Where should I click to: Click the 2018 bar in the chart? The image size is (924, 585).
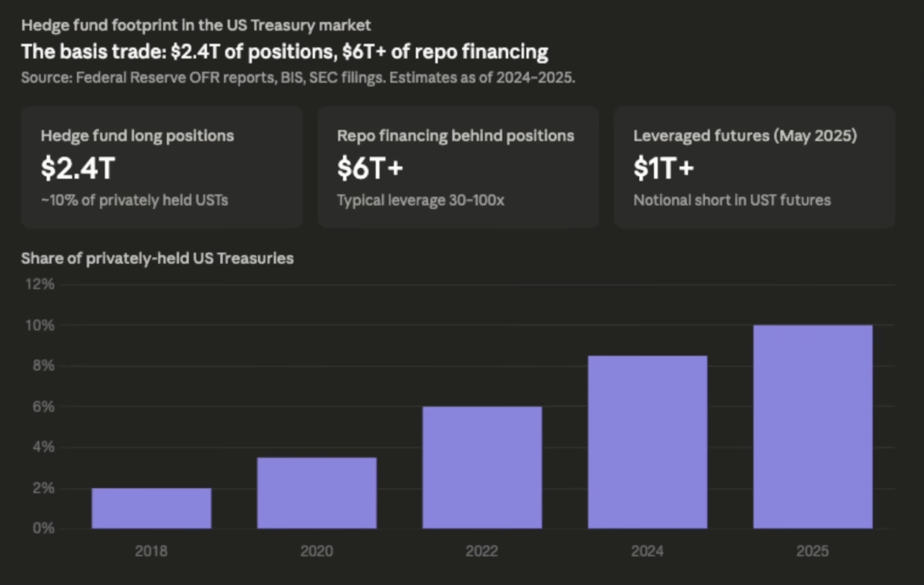[152, 508]
